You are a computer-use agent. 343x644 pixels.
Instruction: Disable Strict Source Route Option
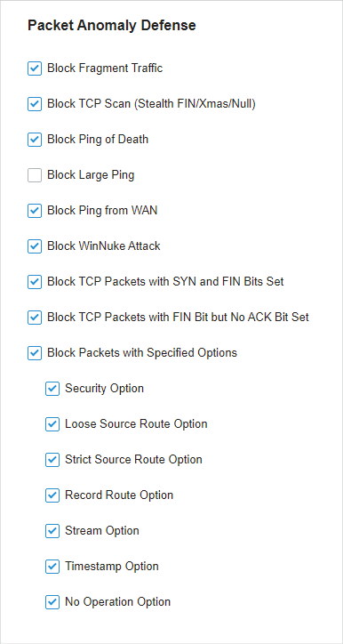click(x=52, y=460)
